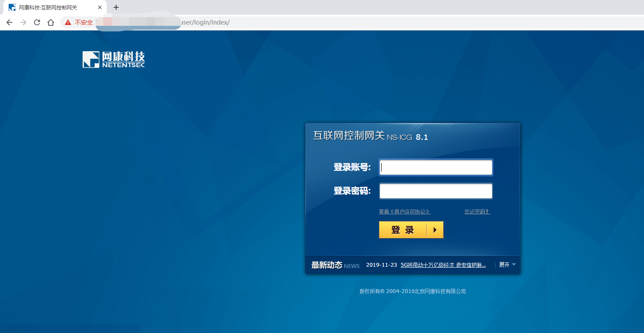Click the browser back arrow
Image resolution: width=644 pixels, height=333 pixels.
point(9,22)
